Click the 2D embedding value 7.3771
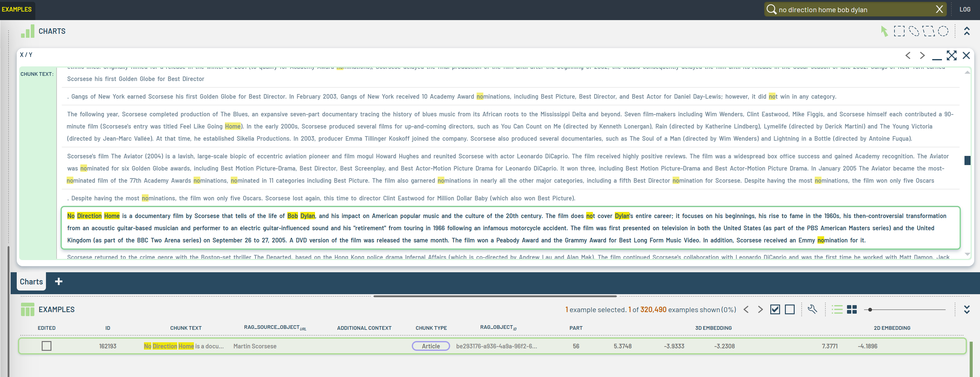 click(829, 346)
